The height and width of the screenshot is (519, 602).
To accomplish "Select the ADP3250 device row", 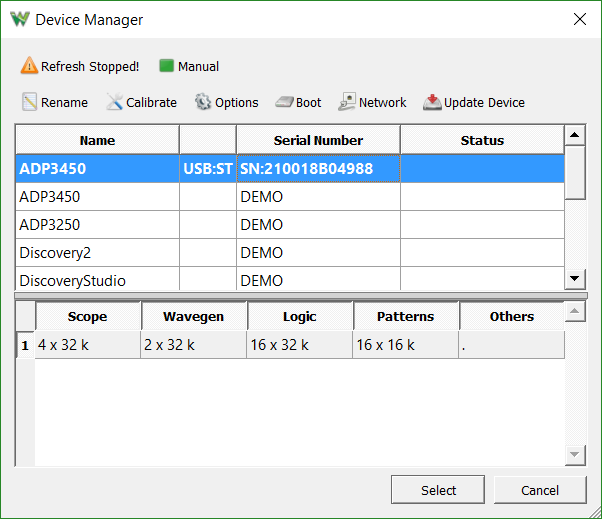I will pyautogui.click(x=290, y=225).
